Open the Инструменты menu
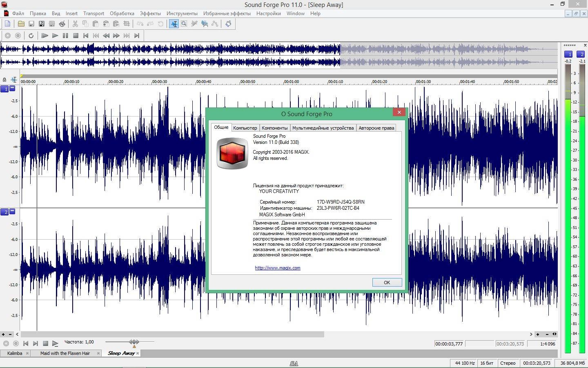The image size is (588, 368). [182, 13]
